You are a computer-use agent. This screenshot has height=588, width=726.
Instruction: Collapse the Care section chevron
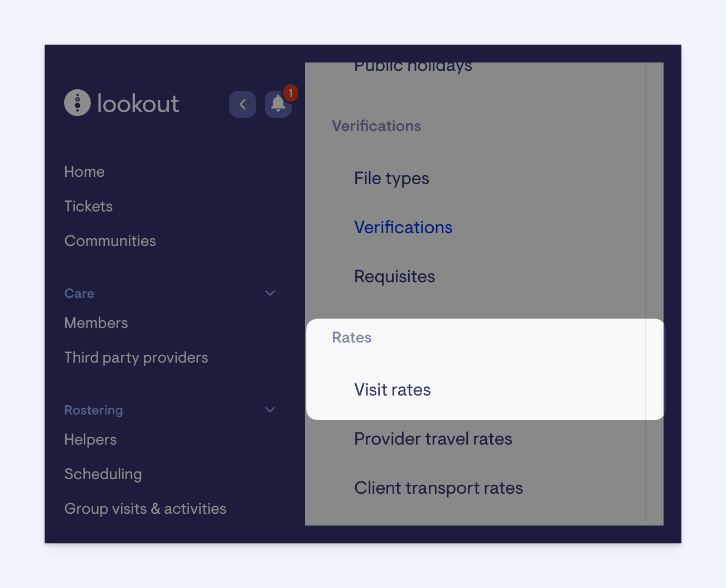pos(270,293)
